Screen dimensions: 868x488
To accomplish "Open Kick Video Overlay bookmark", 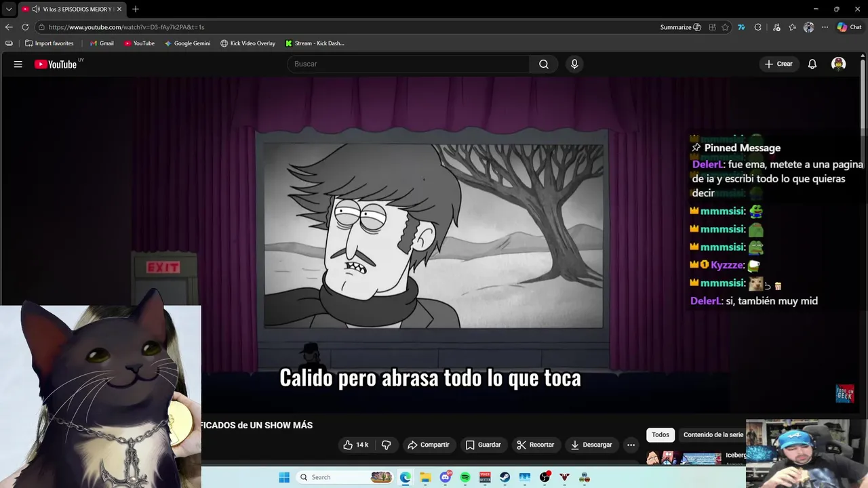I will click(248, 43).
